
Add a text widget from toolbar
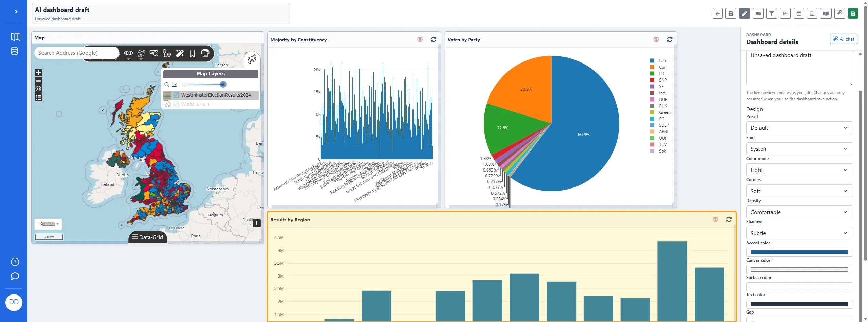click(812, 14)
